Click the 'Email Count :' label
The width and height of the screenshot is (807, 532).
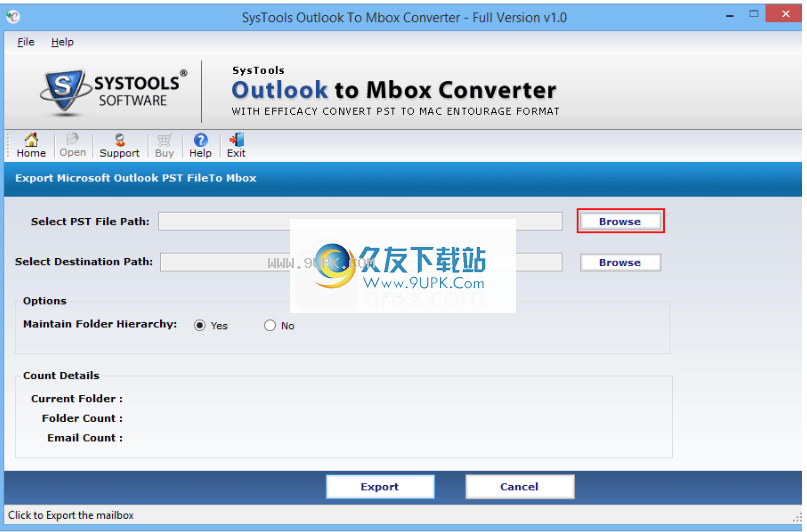pyautogui.click(x=85, y=438)
